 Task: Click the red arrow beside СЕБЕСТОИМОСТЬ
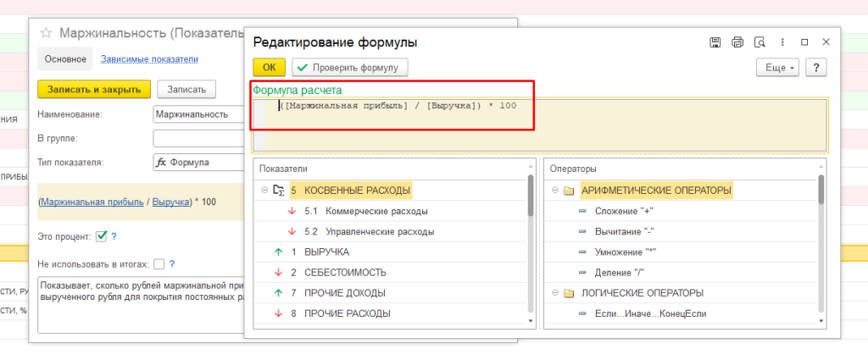click(278, 273)
